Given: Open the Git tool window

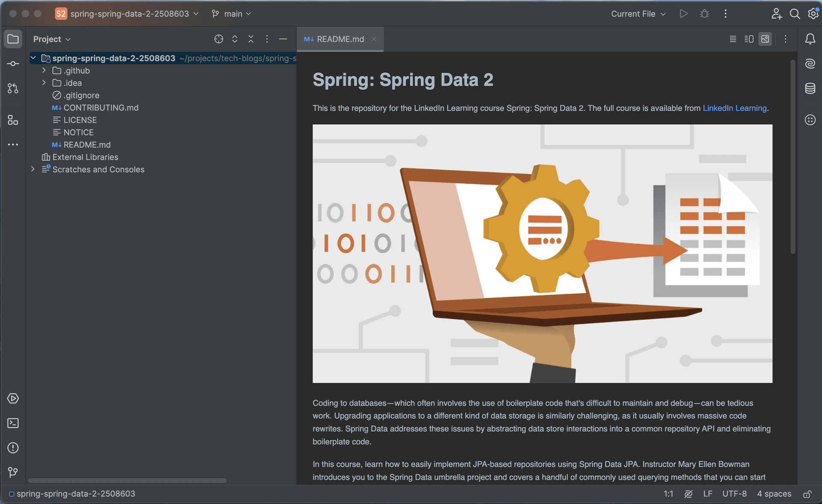Looking at the screenshot, I should pyautogui.click(x=13, y=472).
